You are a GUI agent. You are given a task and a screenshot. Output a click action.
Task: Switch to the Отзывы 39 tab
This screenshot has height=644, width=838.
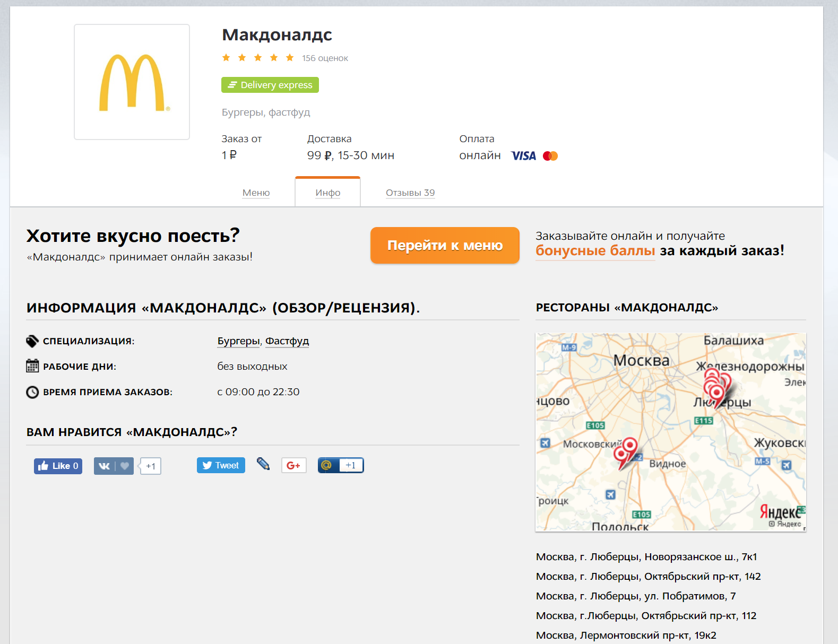[x=410, y=193]
